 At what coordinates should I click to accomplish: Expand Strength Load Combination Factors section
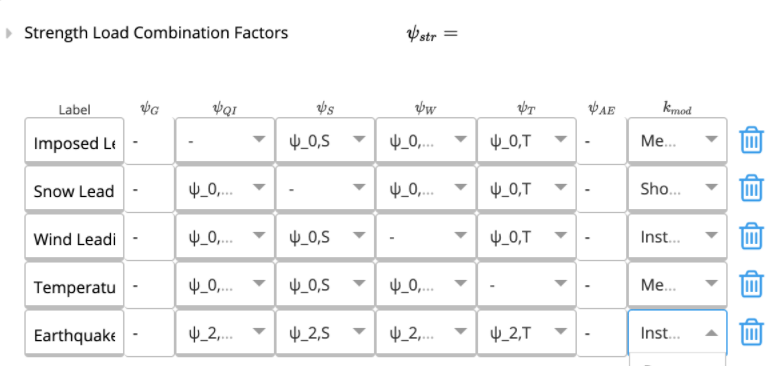[8, 33]
